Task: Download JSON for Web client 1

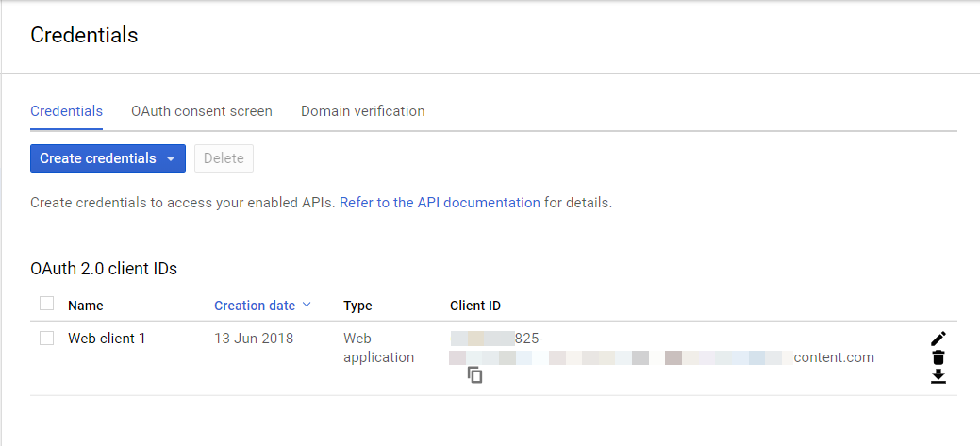Action: (938, 376)
